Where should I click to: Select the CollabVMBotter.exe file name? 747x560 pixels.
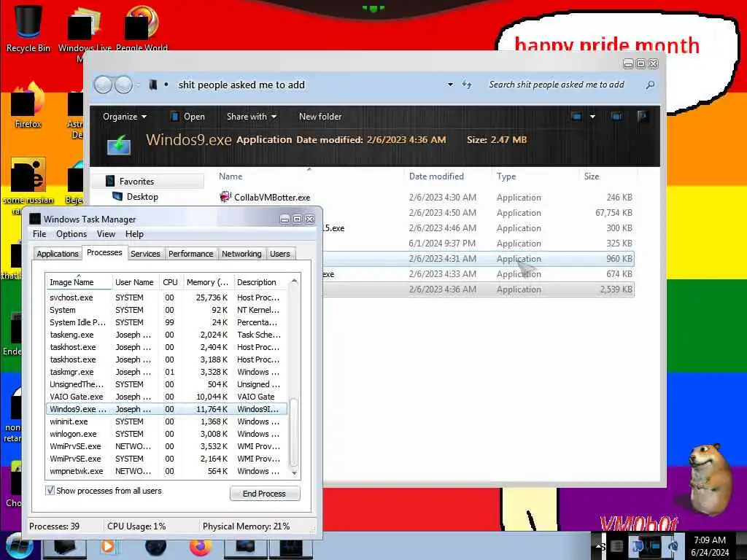coord(272,197)
